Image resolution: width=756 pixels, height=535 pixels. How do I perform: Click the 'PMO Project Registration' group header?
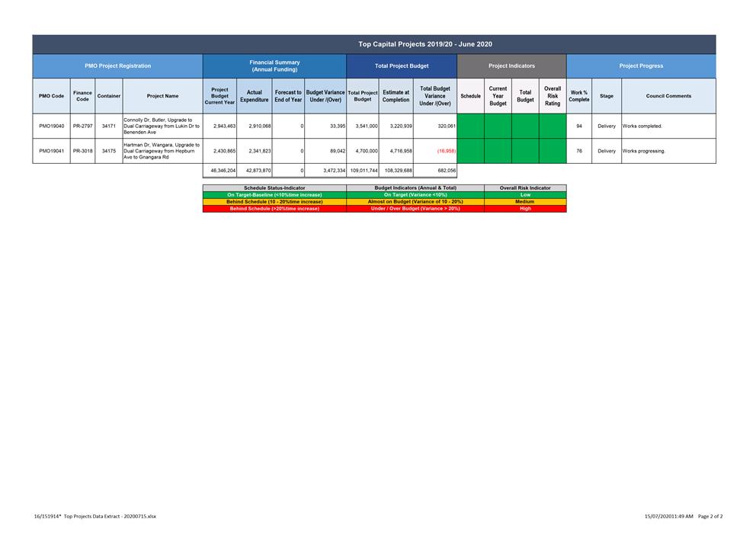click(x=117, y=66)
